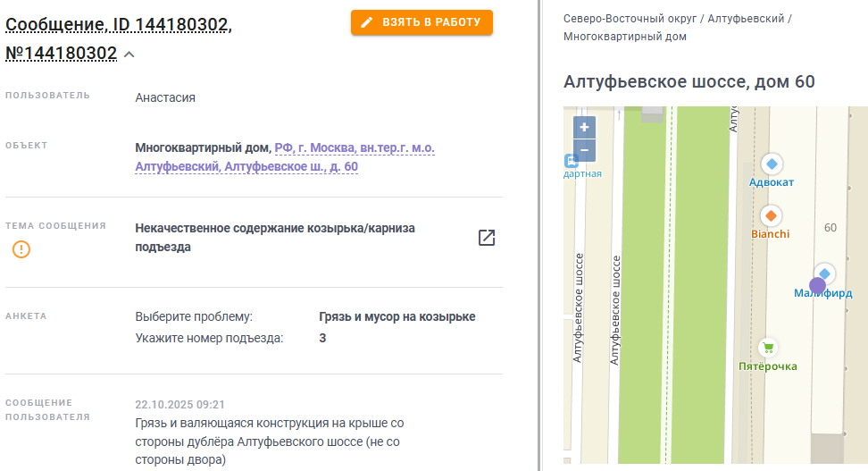Click the 'Северо-Восточный округ' breadcrumb
868x471 pixels.
630,18
